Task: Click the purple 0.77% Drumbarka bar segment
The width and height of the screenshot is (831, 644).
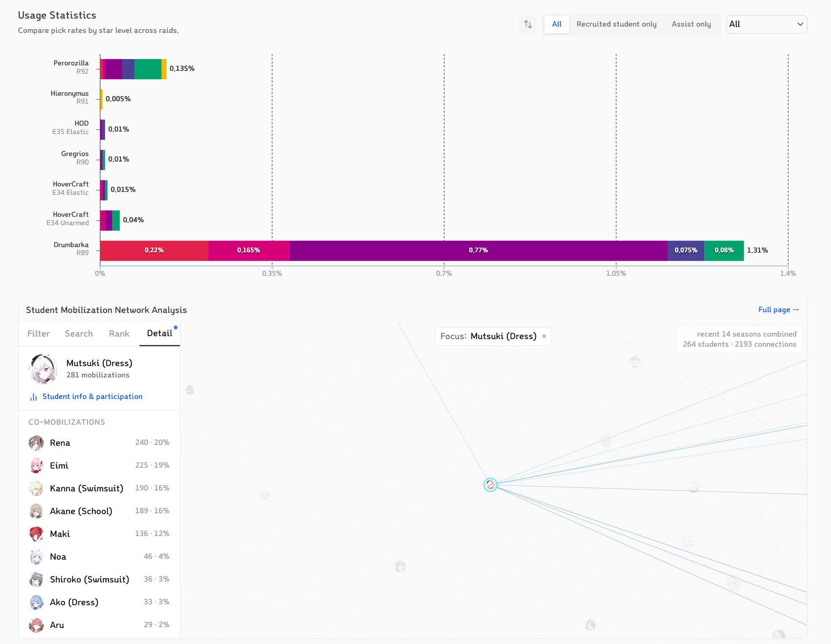Action: pos(478,251)
